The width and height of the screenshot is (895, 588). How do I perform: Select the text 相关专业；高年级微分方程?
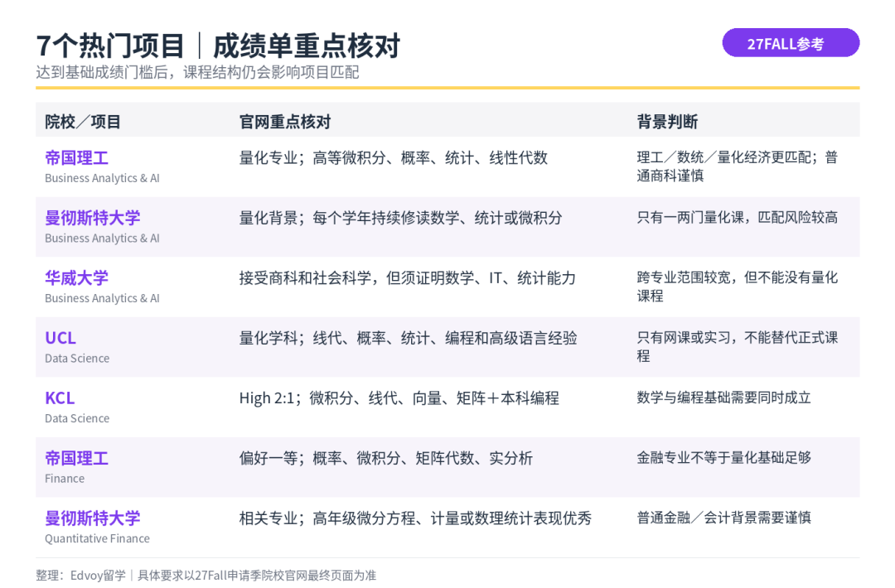[327, 518]
